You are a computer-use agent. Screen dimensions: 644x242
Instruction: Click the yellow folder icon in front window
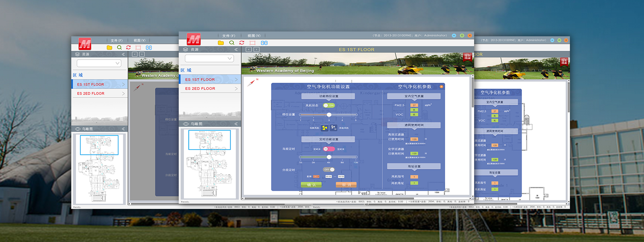click(x=221, y=43)
